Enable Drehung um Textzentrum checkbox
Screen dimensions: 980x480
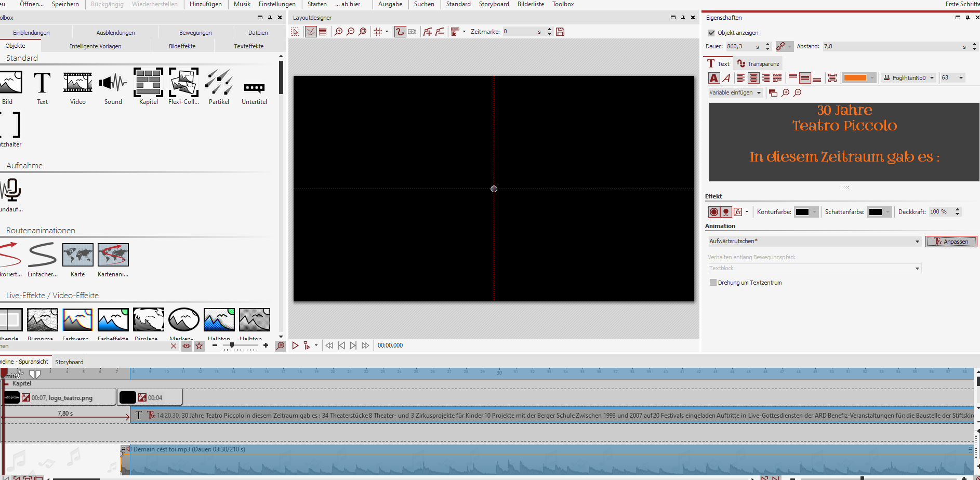click(713, 283)
